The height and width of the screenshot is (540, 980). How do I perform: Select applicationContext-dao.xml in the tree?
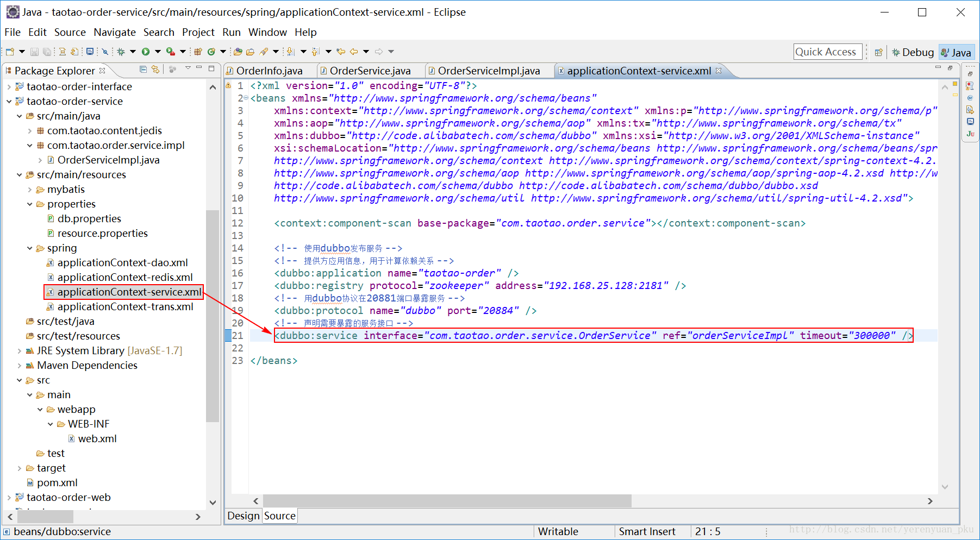(123, 262)
